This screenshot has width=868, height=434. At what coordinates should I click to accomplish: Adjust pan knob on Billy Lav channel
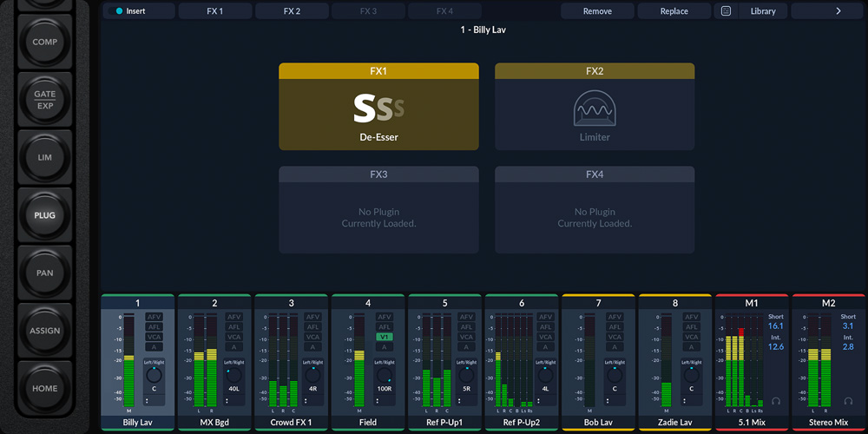pyautogui.click(x=154, y=375)
